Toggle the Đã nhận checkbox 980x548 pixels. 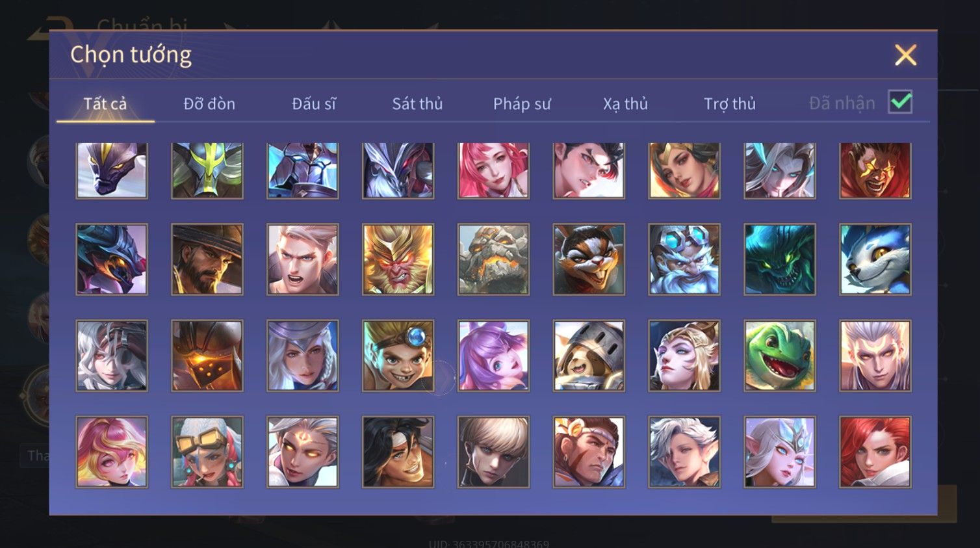coord(900,102)
